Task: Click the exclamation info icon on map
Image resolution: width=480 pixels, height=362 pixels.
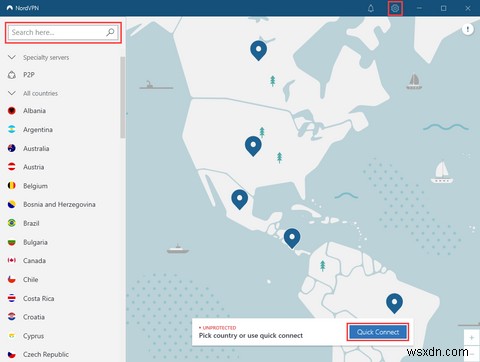Action: pyautogui.click(x=468, y=30)
